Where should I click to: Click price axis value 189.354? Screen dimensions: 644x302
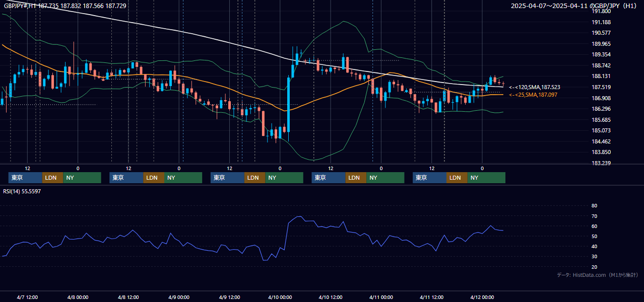[x=601, y=54]
